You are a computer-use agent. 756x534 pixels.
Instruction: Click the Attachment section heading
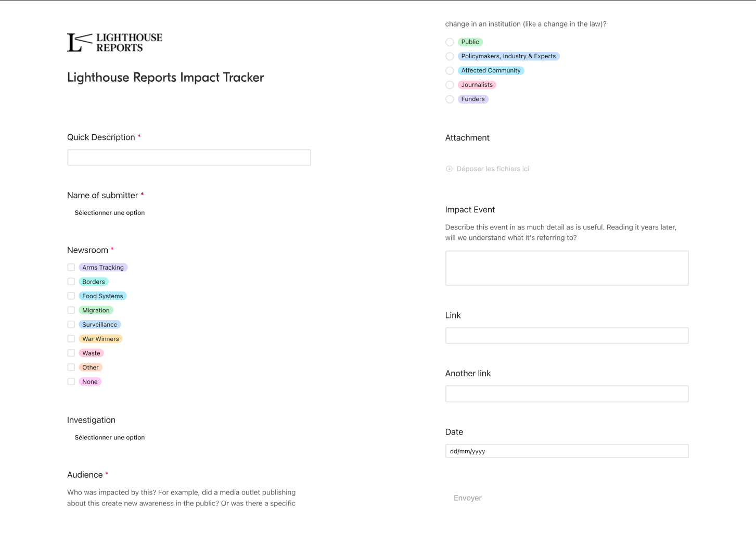coord(467,138)
